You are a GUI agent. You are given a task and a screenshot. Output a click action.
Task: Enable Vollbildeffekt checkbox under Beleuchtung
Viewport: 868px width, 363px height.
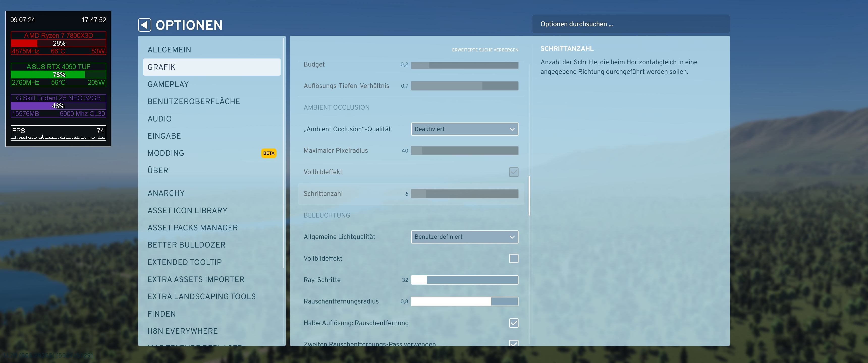click(x=513, y=258)
